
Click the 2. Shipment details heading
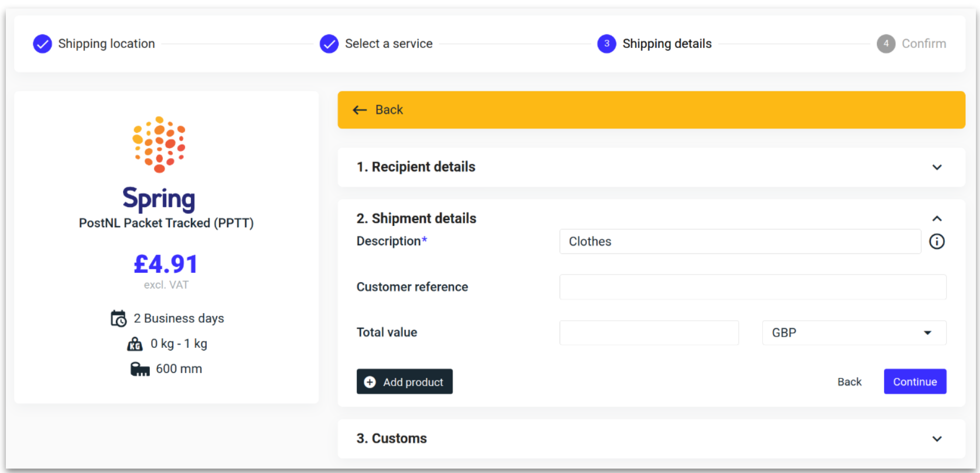[x=416, y=218]
